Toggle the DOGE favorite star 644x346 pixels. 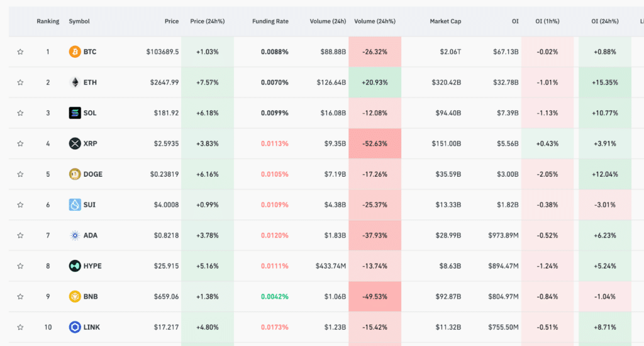point(20,174)
